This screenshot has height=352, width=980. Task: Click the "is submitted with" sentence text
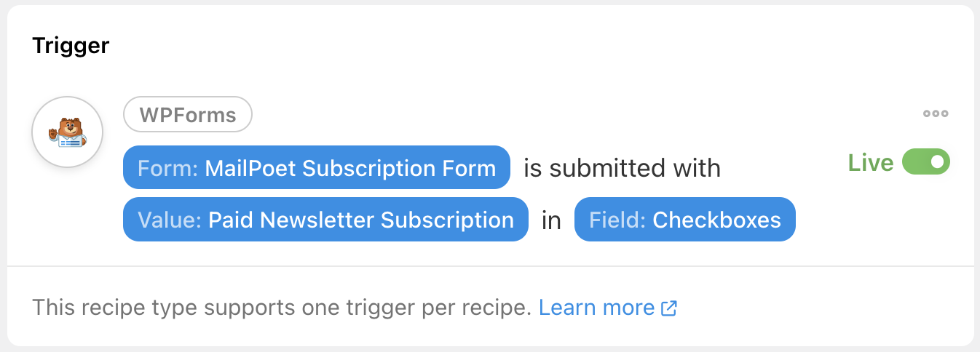[x=622, y=169]
